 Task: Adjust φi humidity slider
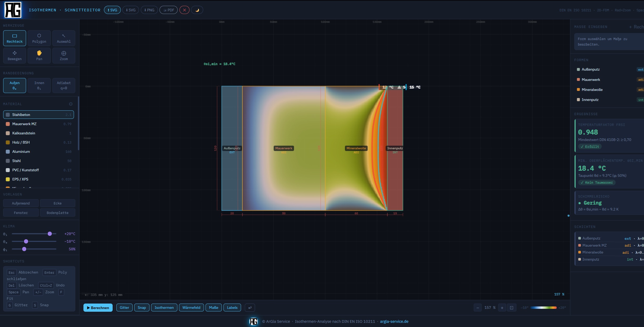point(34,249)
